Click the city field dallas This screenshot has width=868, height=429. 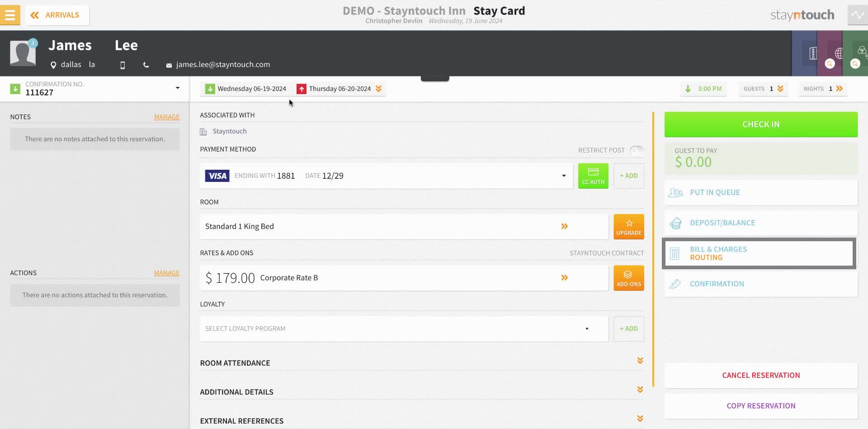pos(71,65)
